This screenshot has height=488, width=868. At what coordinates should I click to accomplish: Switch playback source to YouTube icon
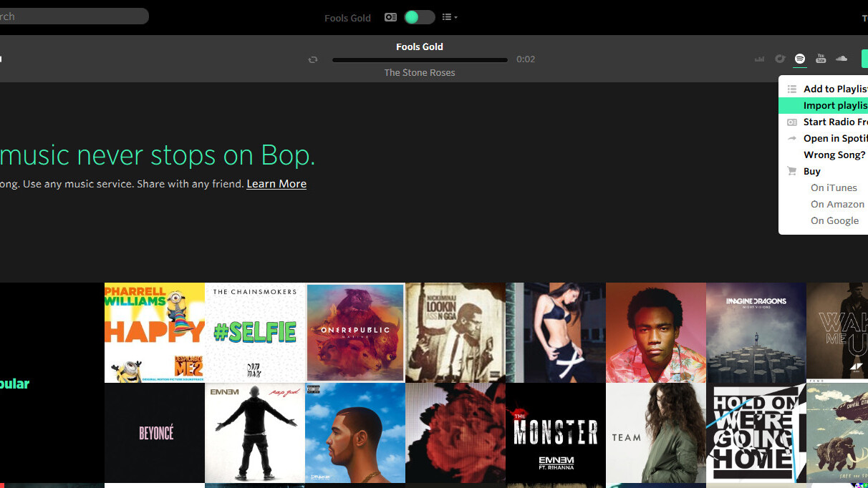click(821, 59)
